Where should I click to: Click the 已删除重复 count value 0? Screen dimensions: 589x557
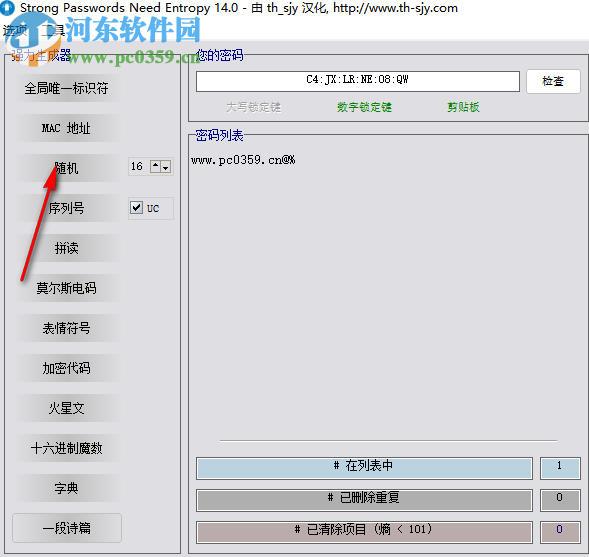coord(560,500)
